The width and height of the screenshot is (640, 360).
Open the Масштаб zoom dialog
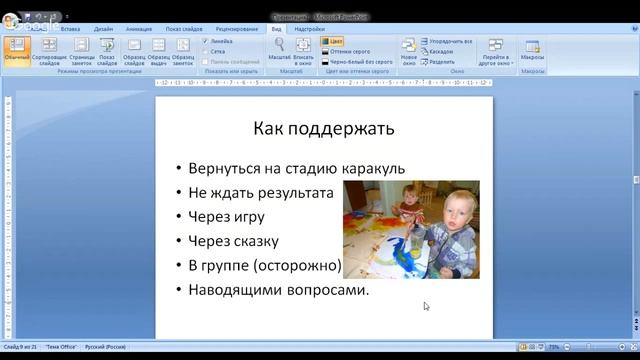click(x=280, y=50)
